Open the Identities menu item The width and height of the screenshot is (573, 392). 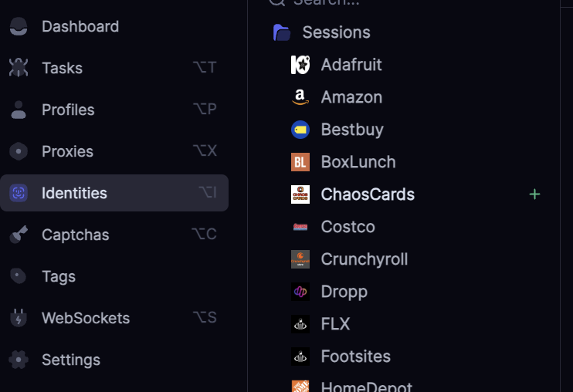click(x=74, y=193)
